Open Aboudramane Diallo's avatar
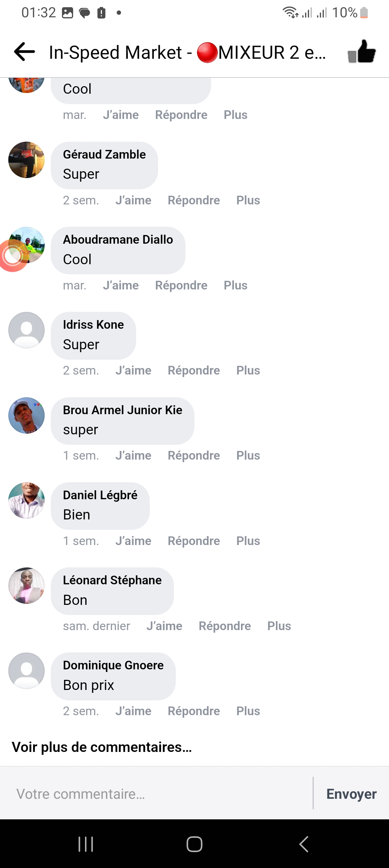 coord(27,245)
